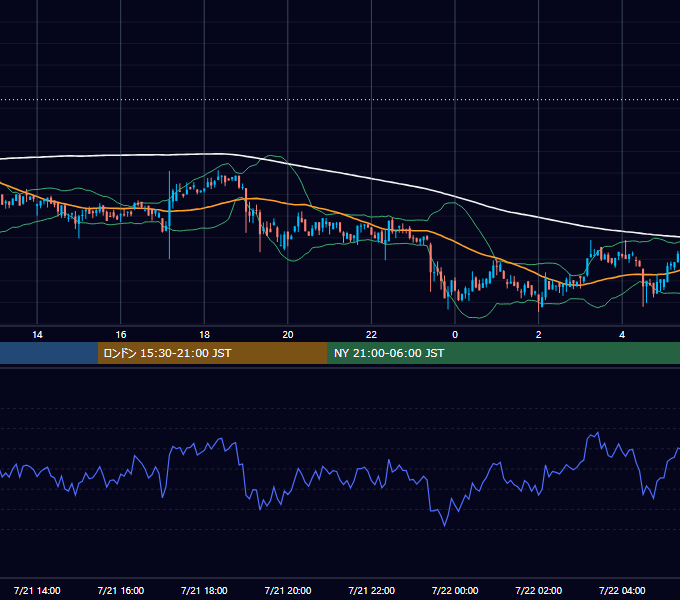Click the hour label 16 on price chart axis

[121, 335]
